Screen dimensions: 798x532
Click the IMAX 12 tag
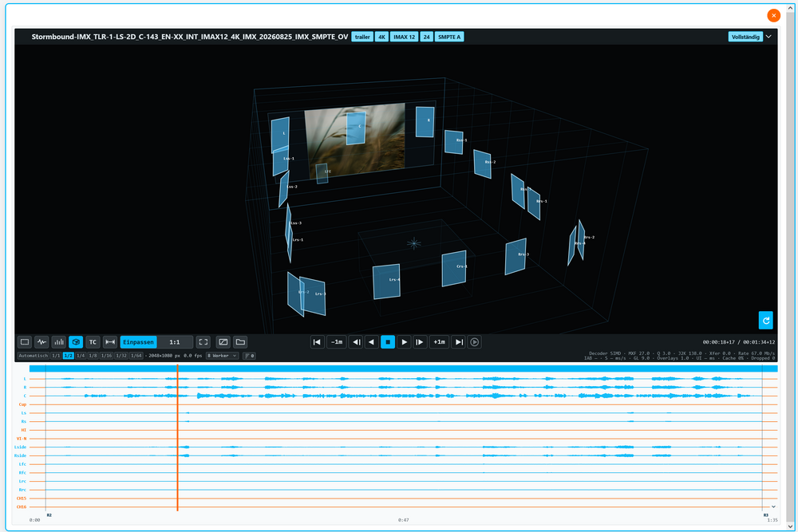[404, 37]
